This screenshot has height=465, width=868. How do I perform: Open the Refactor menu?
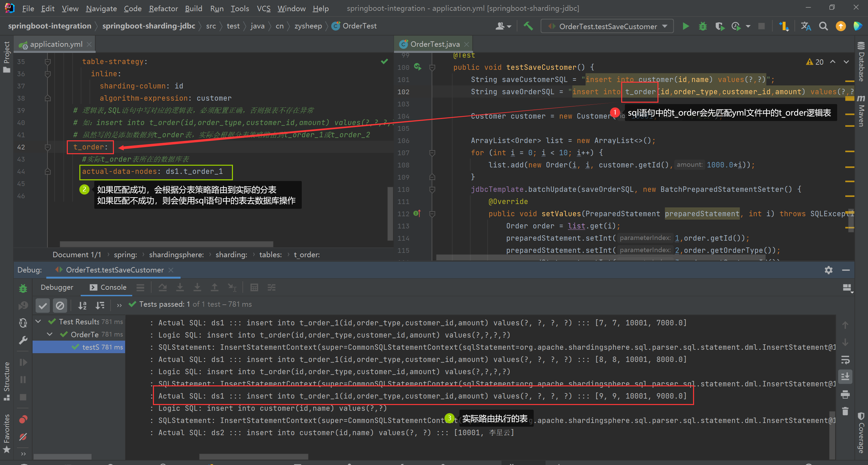(x=163, y=8)
